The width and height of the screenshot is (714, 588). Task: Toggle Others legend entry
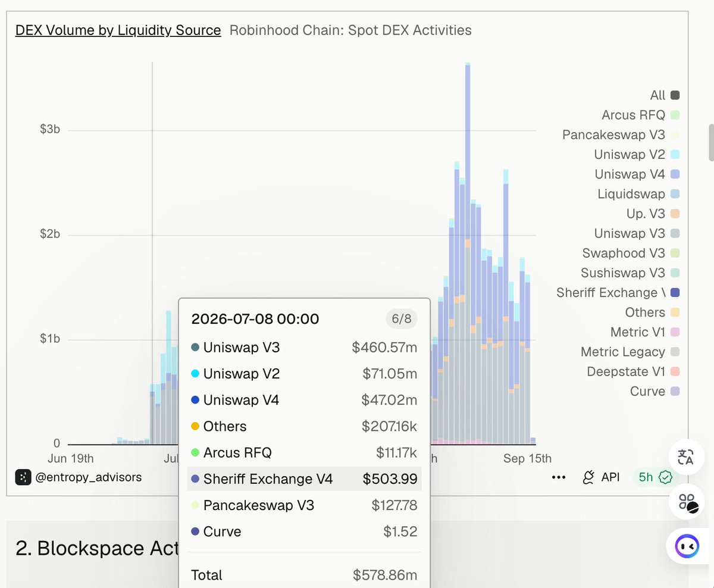click(x=652, y=312)
